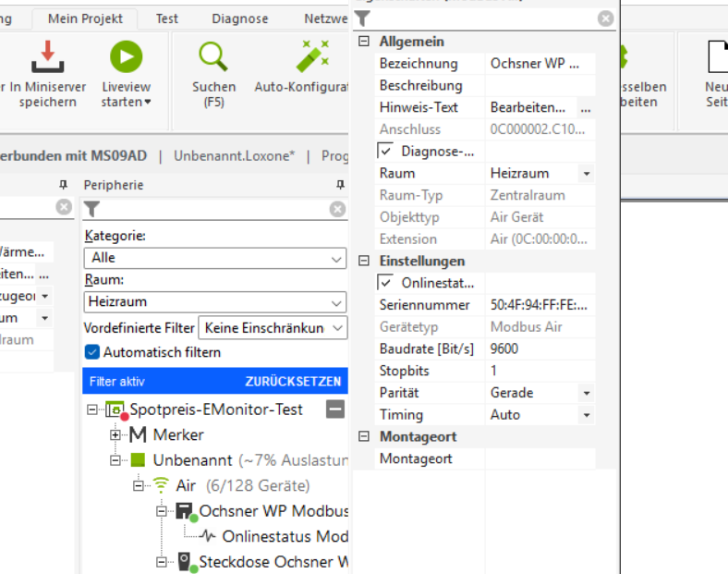This screenshot has height=574, width=728.
Task: Switch to the Mein Projekt tab
Action: click(x=85, y=18)
